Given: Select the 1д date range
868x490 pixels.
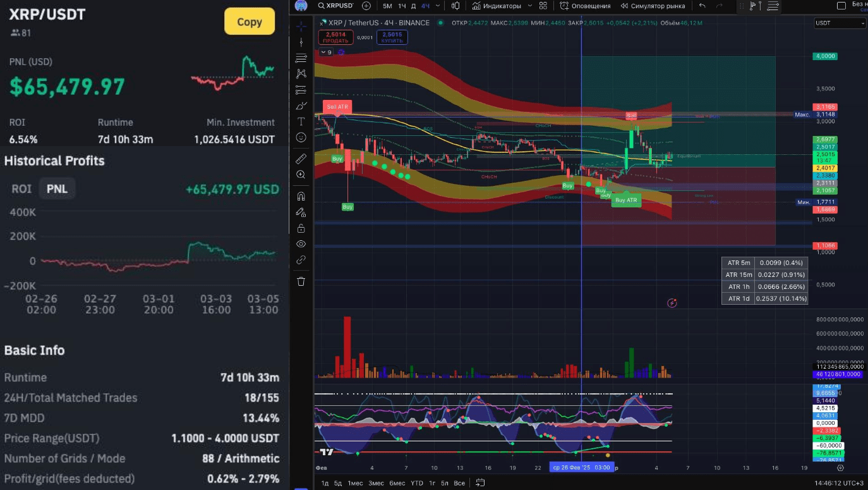Looking at the screenshot, I should pyautogui.click(x=325, y=483).
